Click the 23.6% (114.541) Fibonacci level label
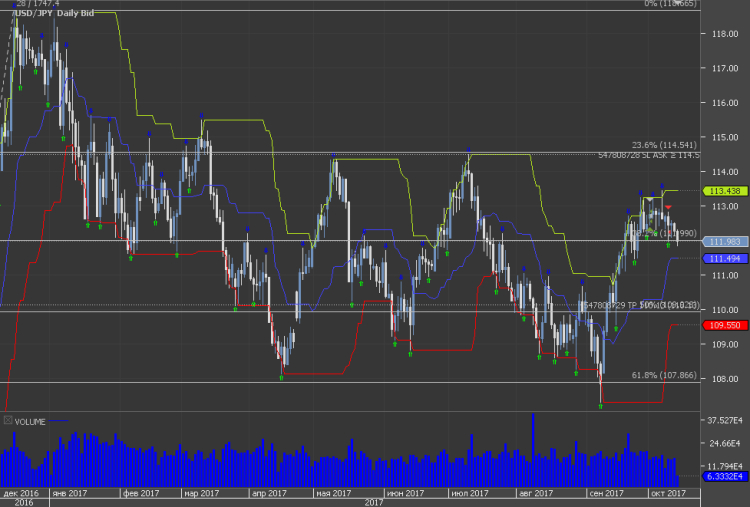The width and height of the screenshot is (750, 507). [x=664, y=145]
